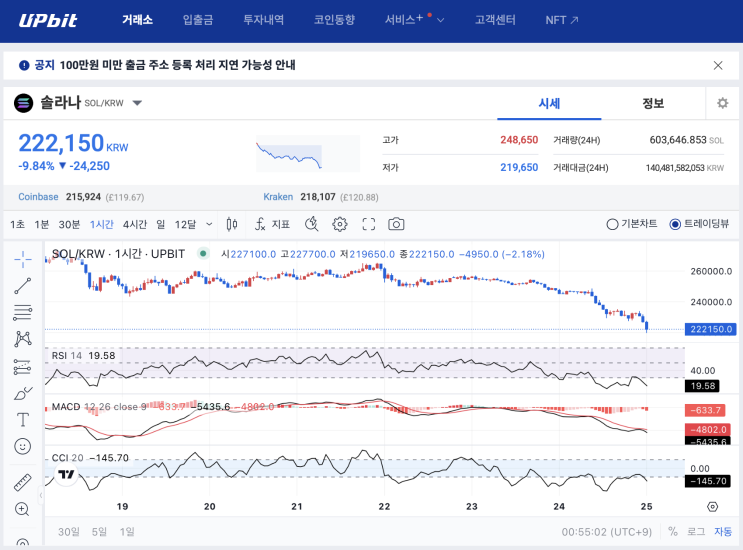The width and height of the screenshot is (743, 550).
Task: Open the 100만원 미만 출금 notice link
Action: (x=177, y=65)
